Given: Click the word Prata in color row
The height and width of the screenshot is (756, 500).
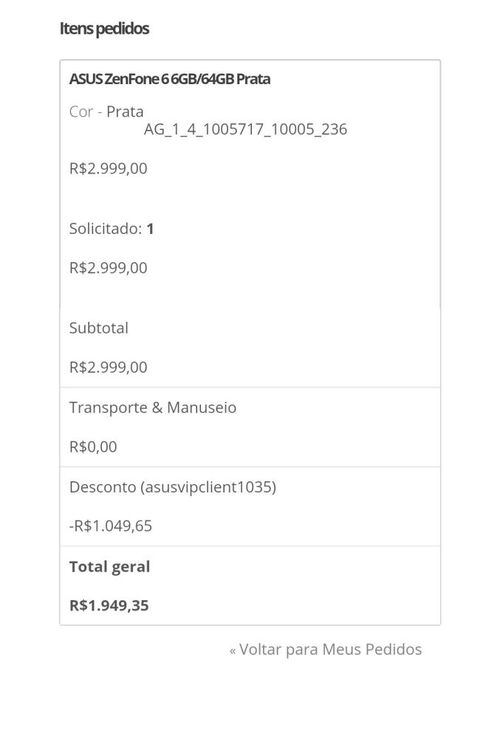Looking at the screenshot, I should [125, 111].
